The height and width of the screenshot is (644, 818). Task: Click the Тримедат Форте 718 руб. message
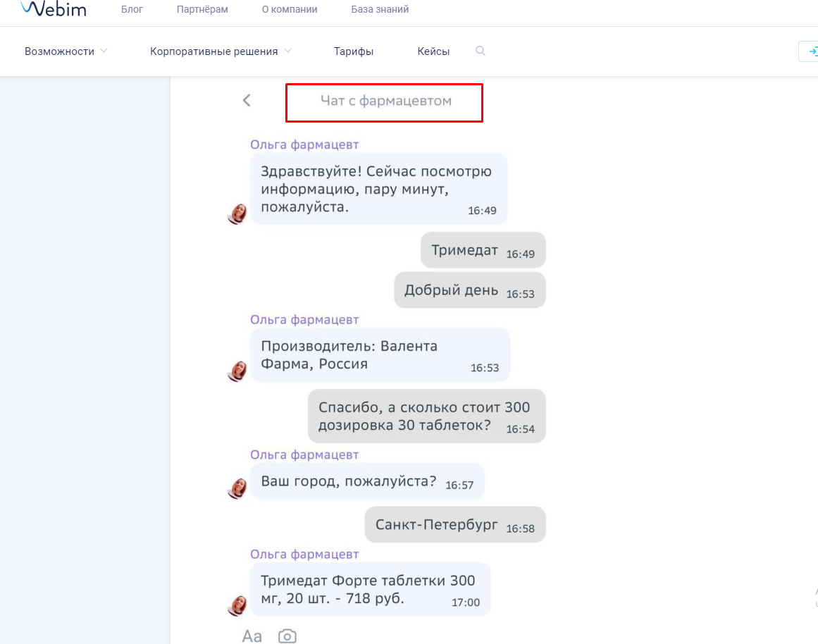[371, 589]
